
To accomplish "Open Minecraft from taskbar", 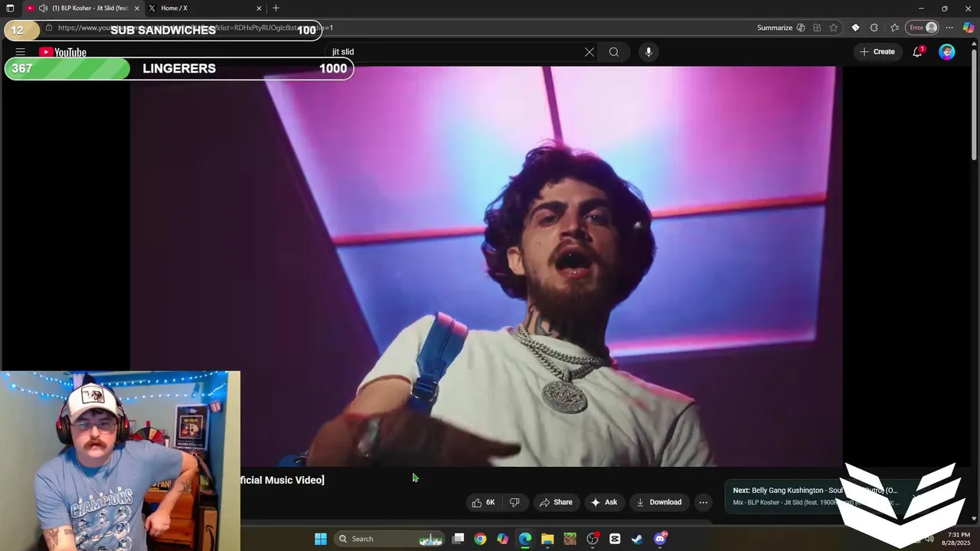I will (570, 539).
